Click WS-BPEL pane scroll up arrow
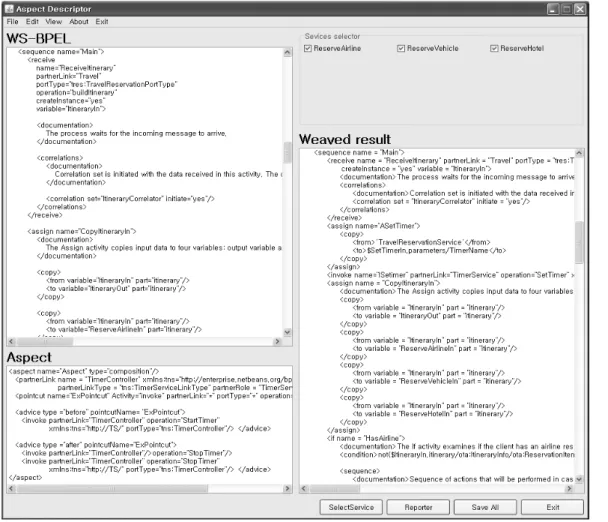 (287, 52)
